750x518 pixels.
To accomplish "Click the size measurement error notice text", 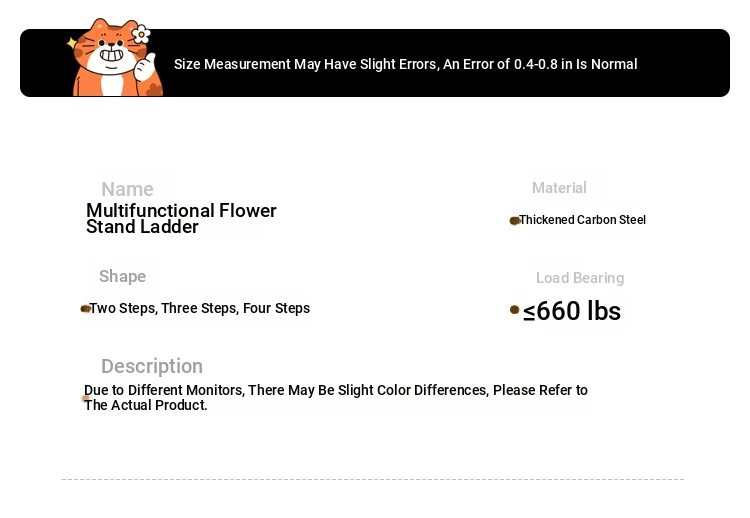I will 406,64.
